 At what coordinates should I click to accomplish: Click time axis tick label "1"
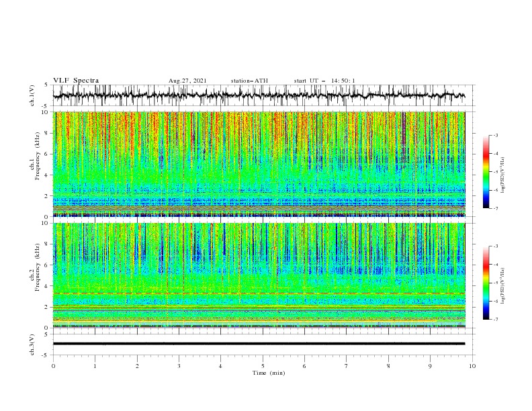pos(95,366)
